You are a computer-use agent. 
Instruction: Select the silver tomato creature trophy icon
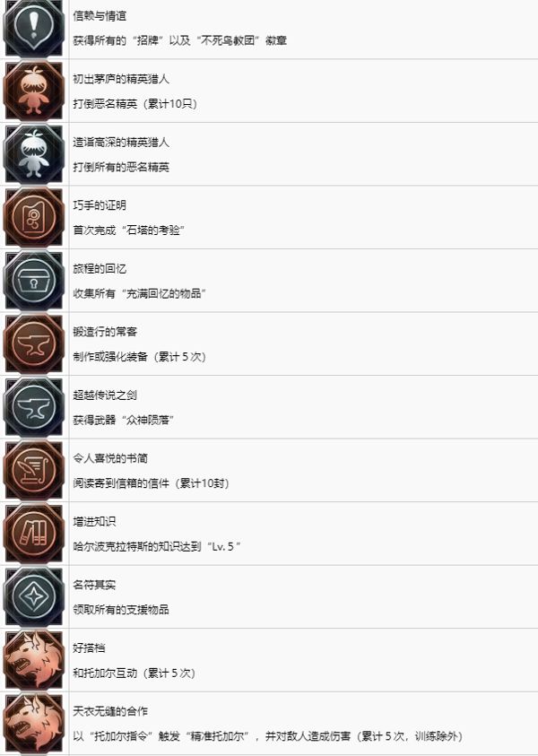(x=34, y=154)
